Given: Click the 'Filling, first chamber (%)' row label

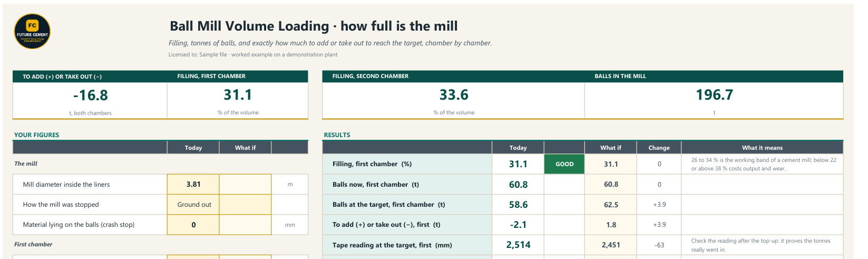Looking at the screenshot, I should (372, 164).
